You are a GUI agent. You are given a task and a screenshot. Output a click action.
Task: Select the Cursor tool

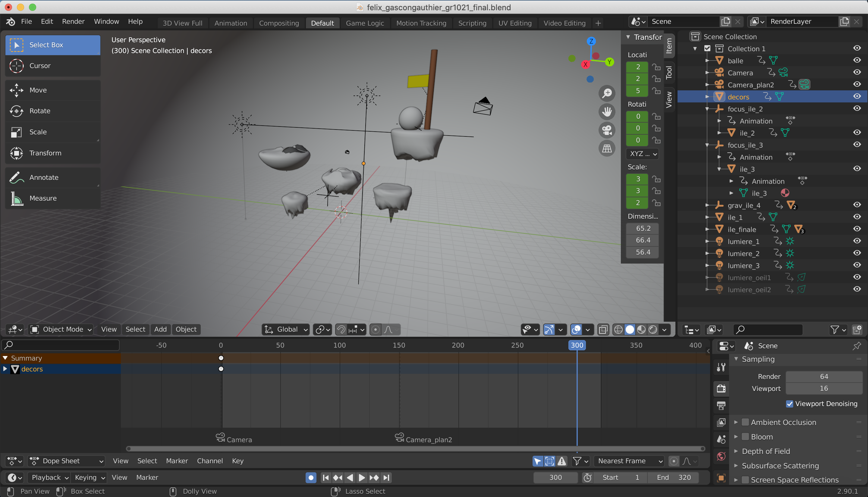point(39,66)
